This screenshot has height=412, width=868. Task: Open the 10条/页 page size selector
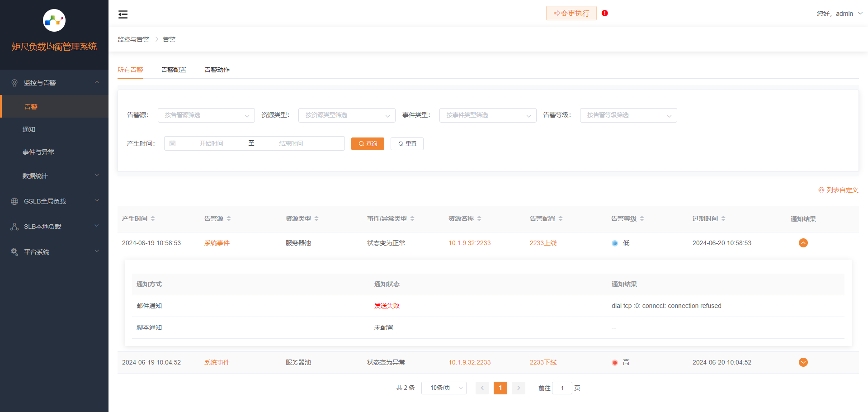click(443, 388)
